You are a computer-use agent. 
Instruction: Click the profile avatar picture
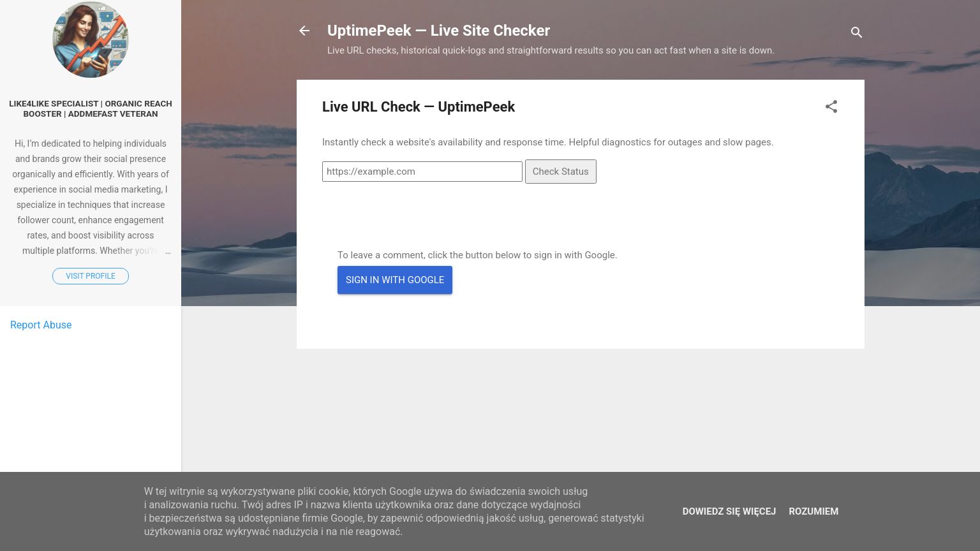click(90, 40)
